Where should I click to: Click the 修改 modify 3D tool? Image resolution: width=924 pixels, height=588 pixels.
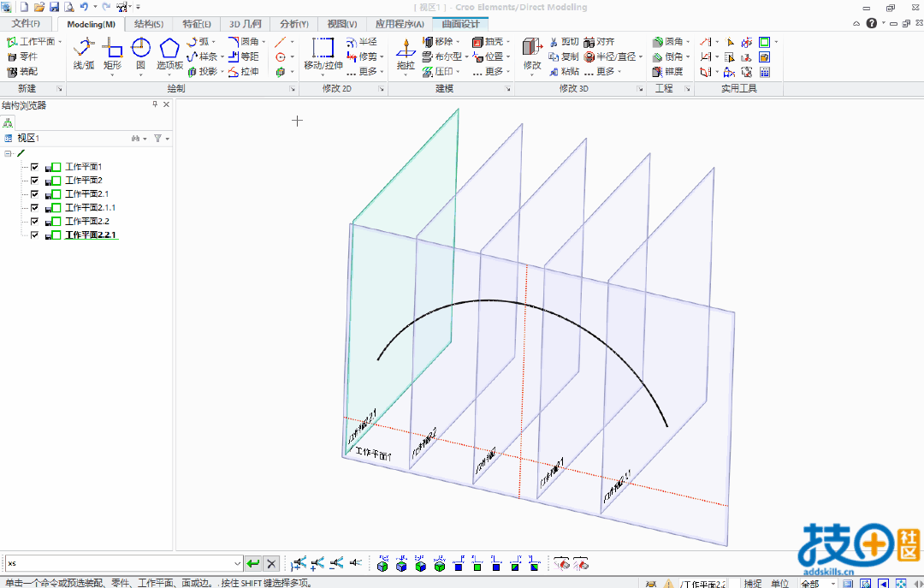pos(532,55)
